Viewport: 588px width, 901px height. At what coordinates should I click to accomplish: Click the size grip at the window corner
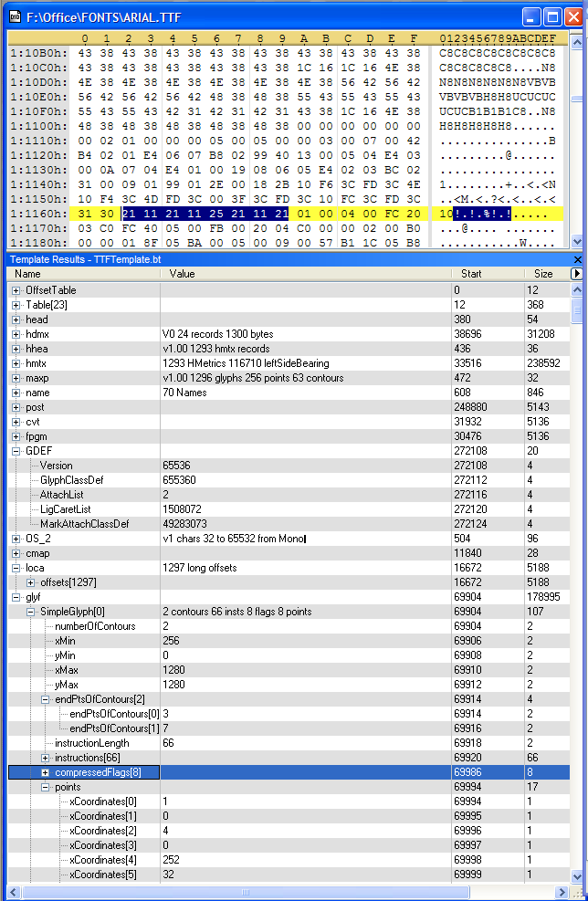(577, 893)
